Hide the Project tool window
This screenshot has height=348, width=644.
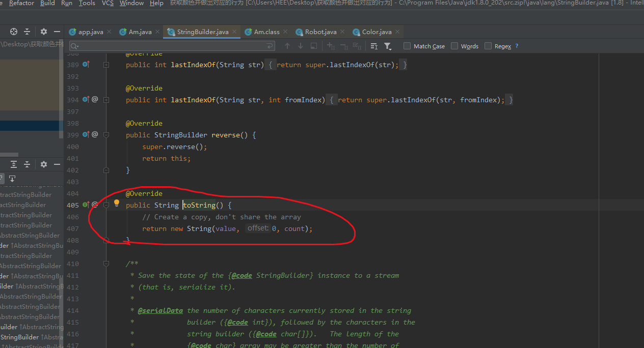point(57,32)
